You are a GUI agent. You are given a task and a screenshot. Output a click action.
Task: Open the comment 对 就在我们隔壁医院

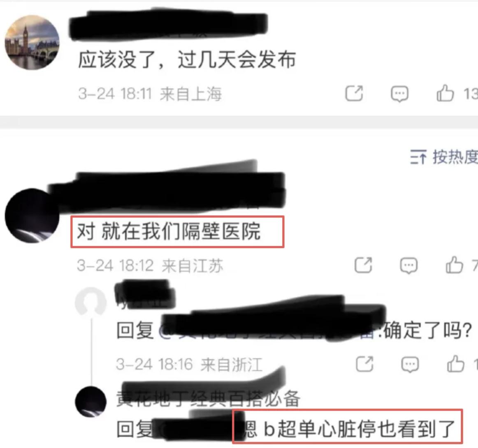pyautogui.click(x=169, y=231)
